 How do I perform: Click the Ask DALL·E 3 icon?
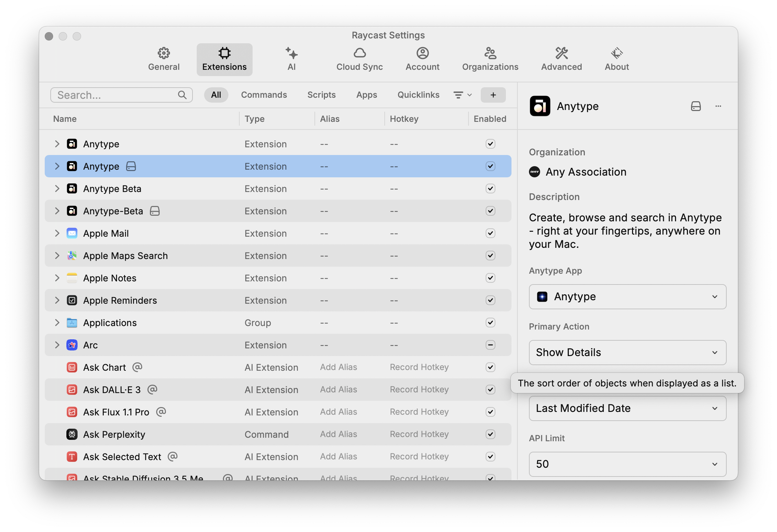click(x=72, y=390)
